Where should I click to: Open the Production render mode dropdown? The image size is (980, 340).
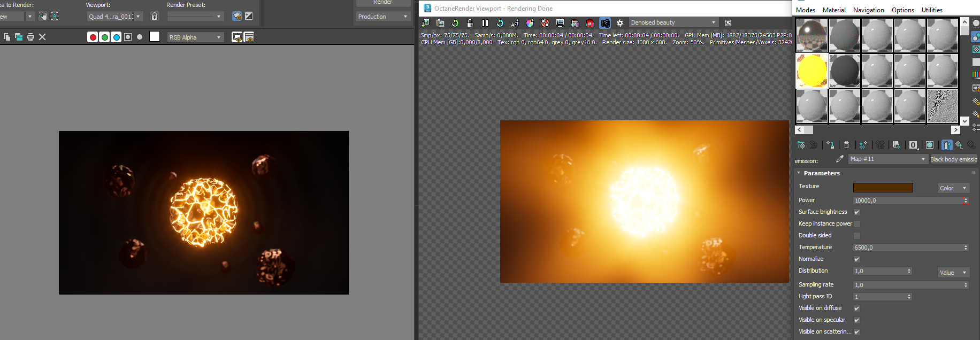coord(383,17)
